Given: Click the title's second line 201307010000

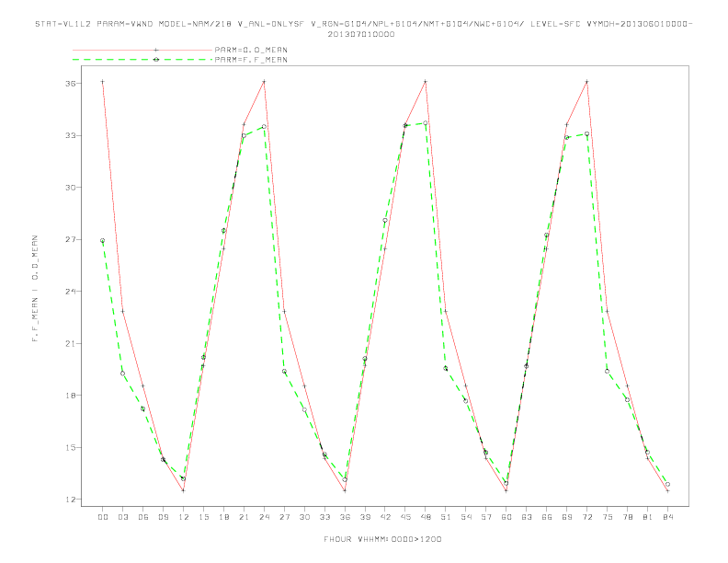Looking at the screenshot, I should point(361,34).
